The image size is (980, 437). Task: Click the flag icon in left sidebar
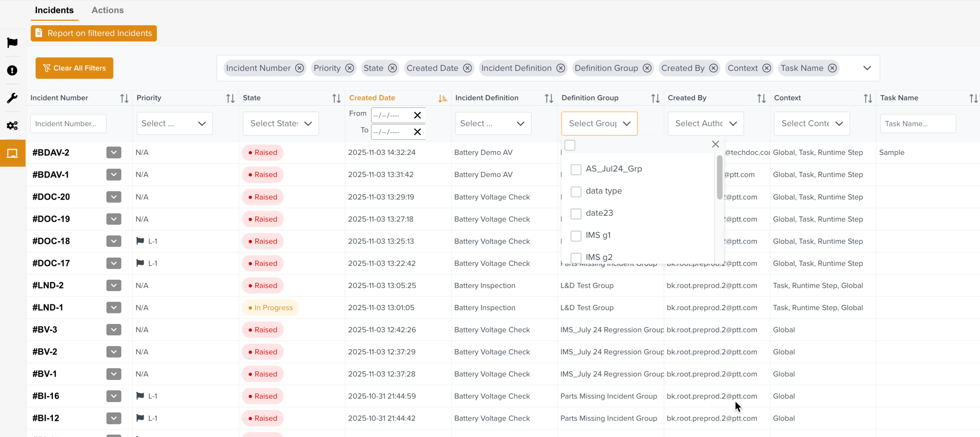13,42
